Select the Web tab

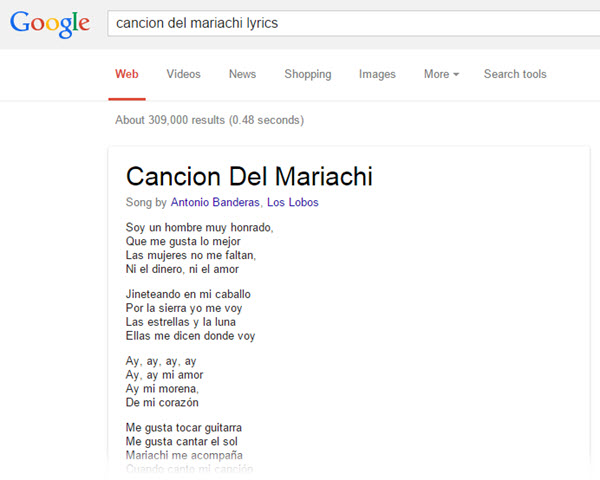(127, 74)
